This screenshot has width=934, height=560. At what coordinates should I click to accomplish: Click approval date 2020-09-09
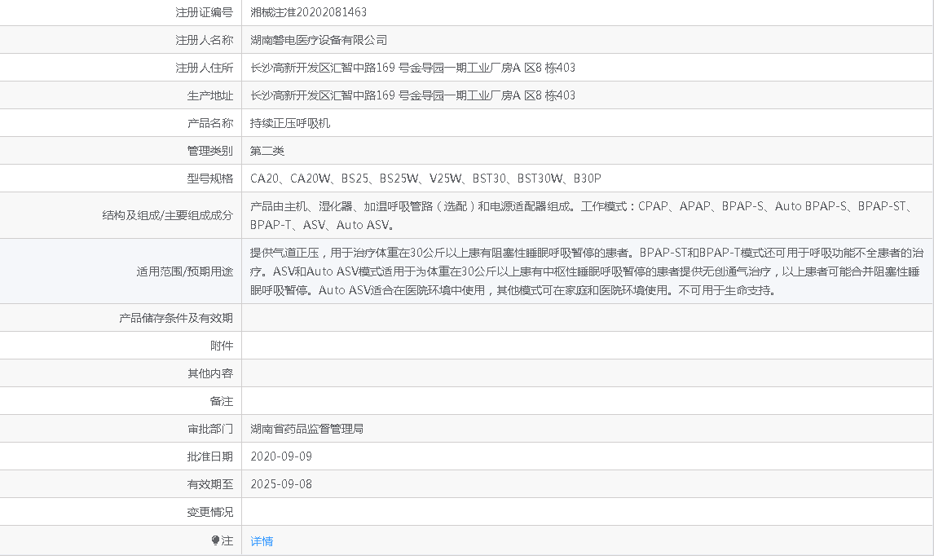(x=281, y=456)
